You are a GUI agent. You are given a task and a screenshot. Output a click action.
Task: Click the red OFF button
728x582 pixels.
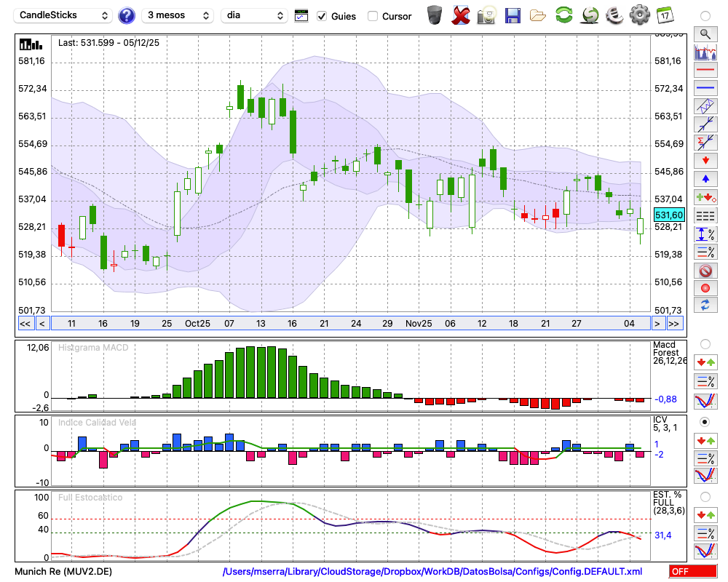[692, 572]
